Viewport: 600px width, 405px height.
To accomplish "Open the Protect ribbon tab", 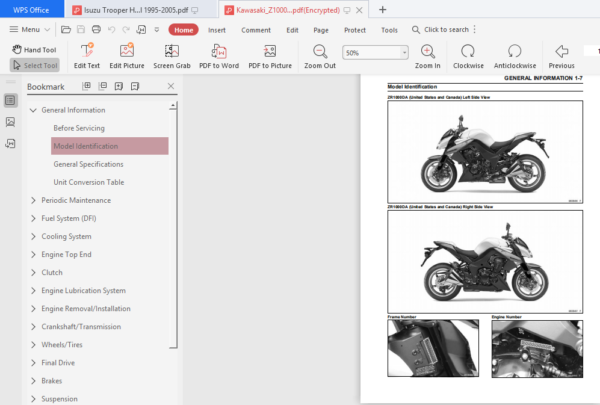I will pyautogui.click(x=355, y=30).
